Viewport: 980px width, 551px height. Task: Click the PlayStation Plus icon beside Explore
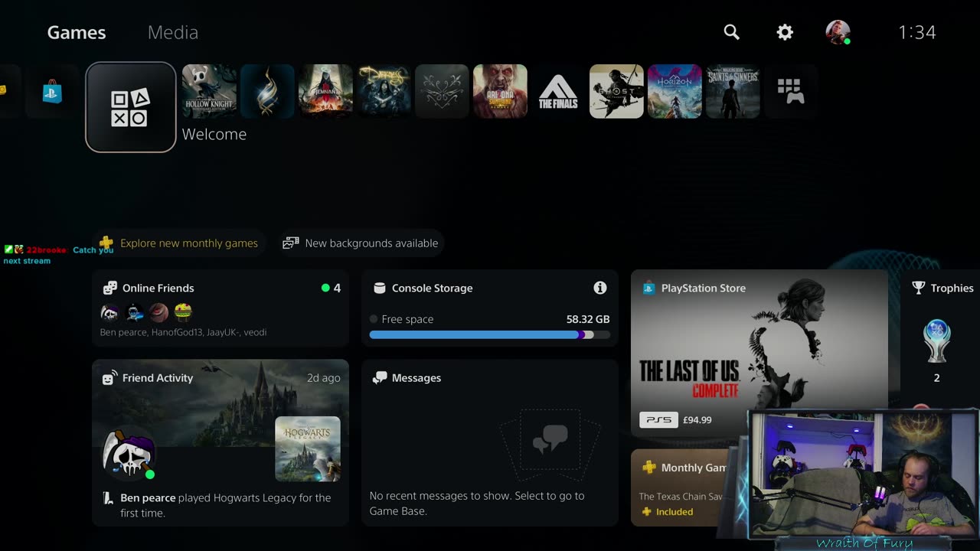tap(106, 243)
